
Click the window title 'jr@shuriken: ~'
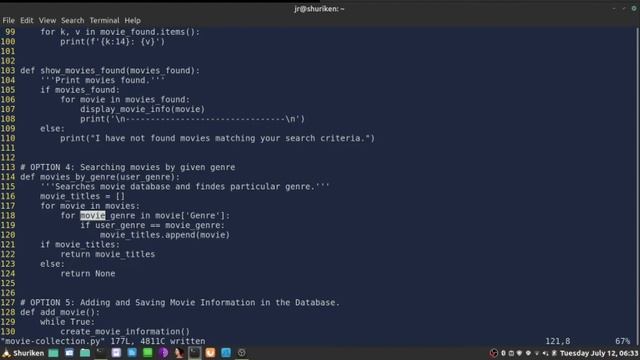point(319,9)
